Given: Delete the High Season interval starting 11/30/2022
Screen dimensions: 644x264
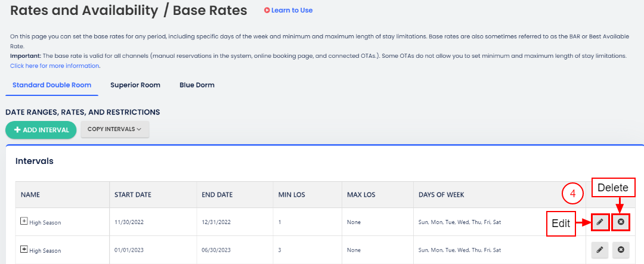Looking at the screenshot, I should [621, 222].
